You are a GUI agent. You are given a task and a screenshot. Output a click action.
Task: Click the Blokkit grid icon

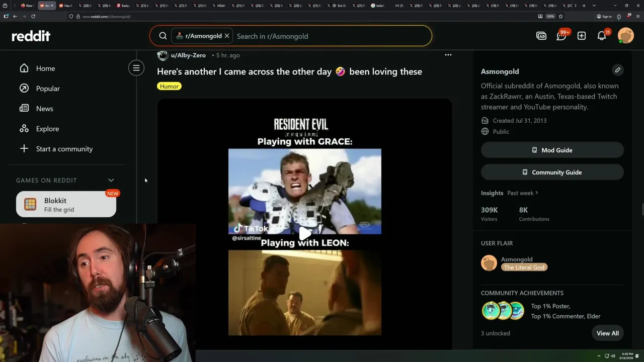30,204
